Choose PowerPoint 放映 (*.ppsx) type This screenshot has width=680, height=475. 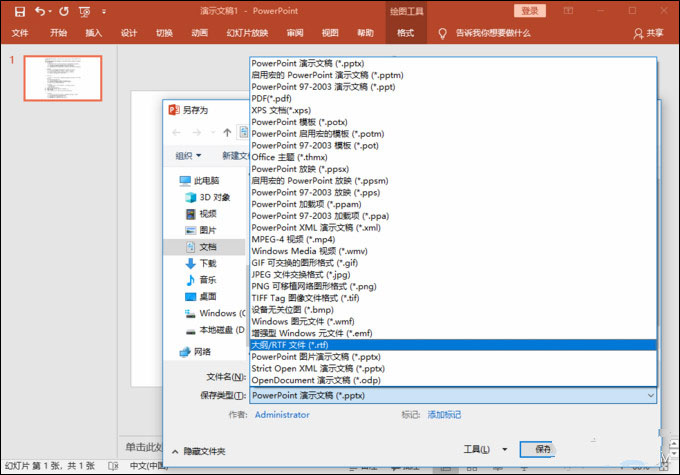(x=453, y=169)
